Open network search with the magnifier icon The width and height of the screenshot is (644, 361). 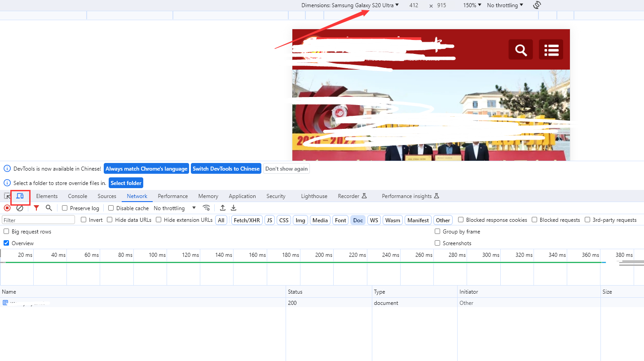click(x=49, y=208)
